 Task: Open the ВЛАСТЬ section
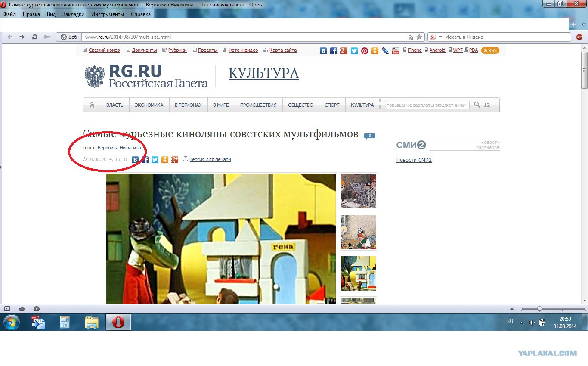[x=115, y=105]
